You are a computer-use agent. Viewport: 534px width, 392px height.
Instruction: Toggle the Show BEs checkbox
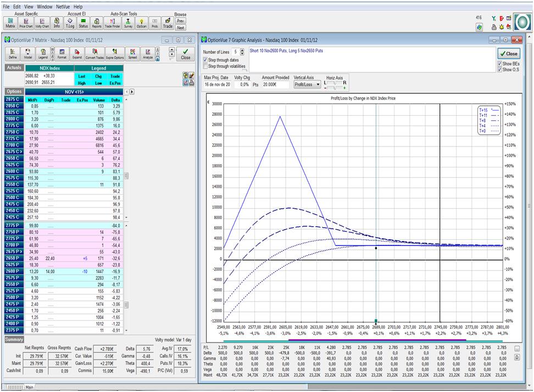499,64
